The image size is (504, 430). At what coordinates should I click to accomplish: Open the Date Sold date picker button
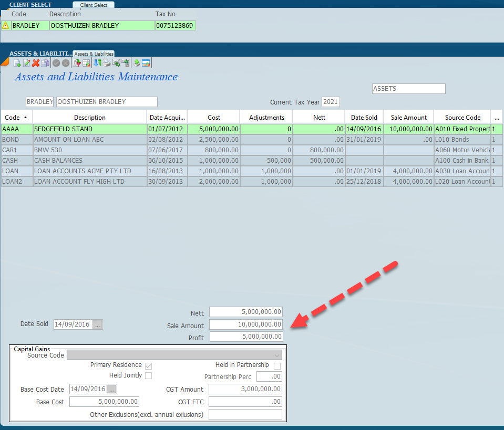tap(97, 324)
